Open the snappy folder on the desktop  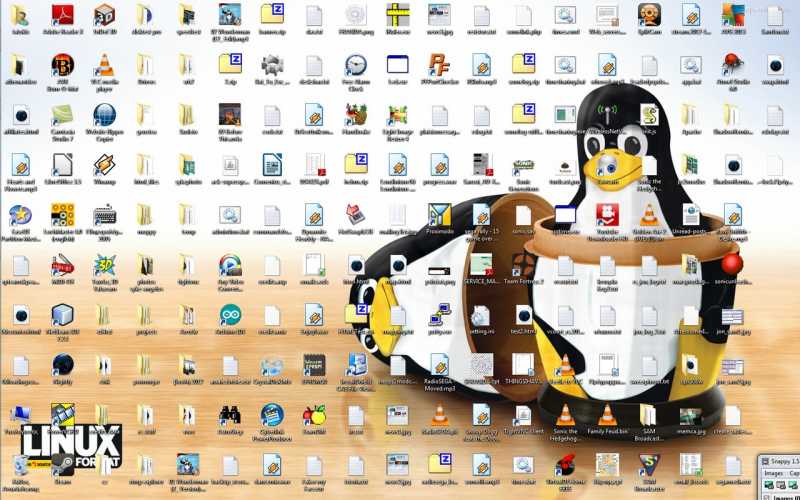[x=146, y=215]
